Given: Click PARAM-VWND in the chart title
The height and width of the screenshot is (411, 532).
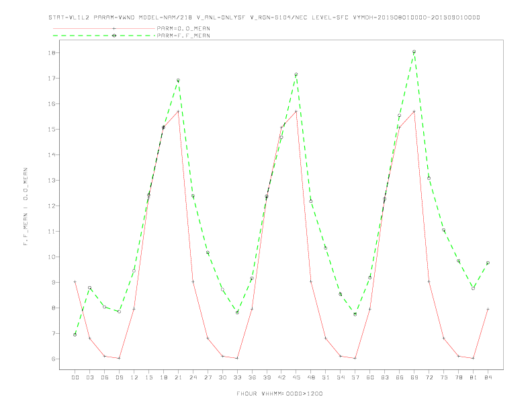Looking at the screenshot, I should [x=114, y=17].
